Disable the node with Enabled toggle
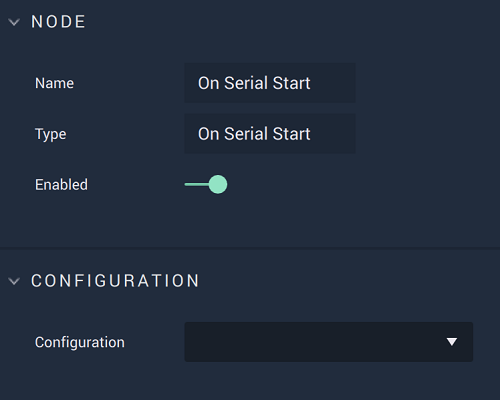 pos(206,184)
